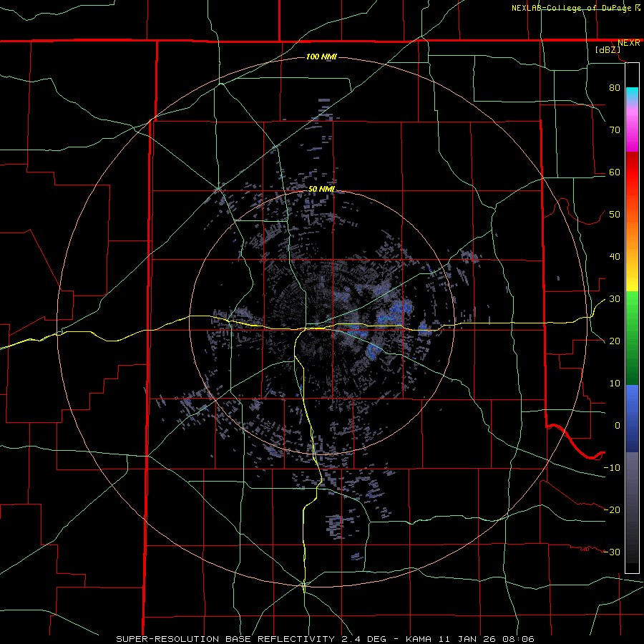Click the 50 NMI range ring label
The width and height of the screenshot is (644, 644).
[321, 189]
